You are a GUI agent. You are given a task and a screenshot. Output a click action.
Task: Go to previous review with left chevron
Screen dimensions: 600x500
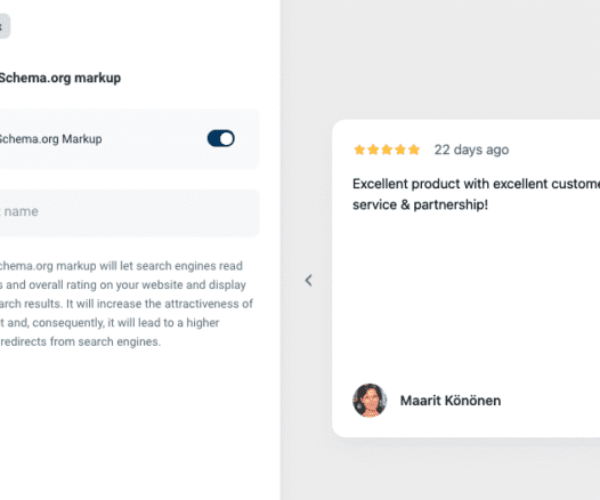(x=308, y=280)
